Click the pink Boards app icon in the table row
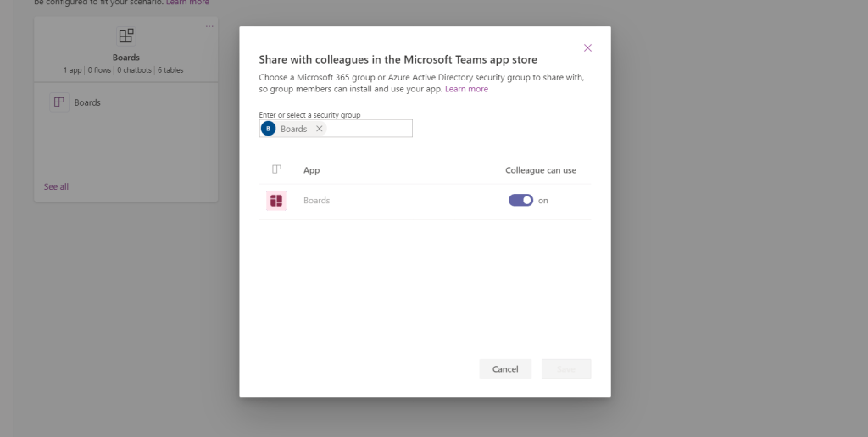The image size is (868, 437). [x=275, y=201]
